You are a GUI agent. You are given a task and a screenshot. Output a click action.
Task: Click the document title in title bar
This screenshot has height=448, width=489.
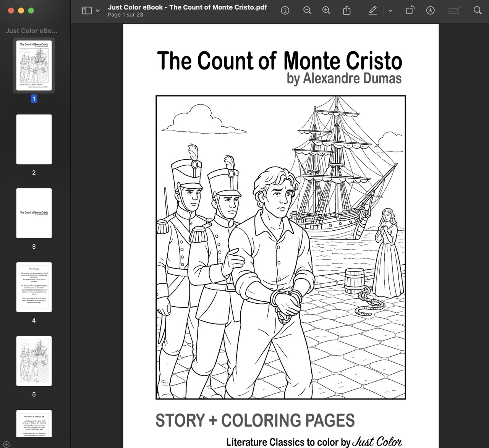pos(187,7)
